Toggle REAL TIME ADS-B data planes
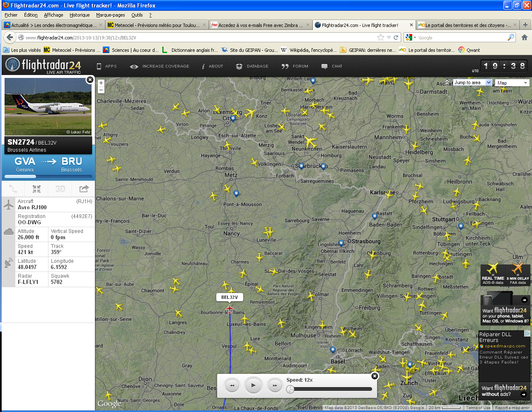Viewport: 532px width, 412px height. point(493,274)
